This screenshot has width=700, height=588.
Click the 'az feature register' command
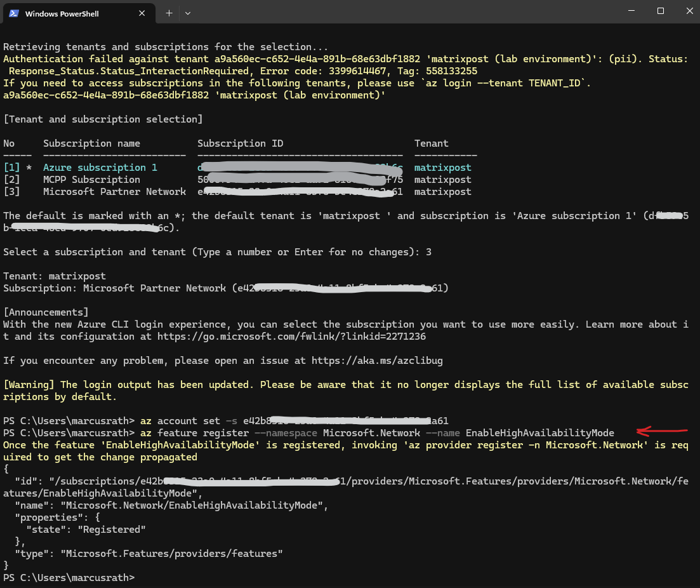click(194, 433)
